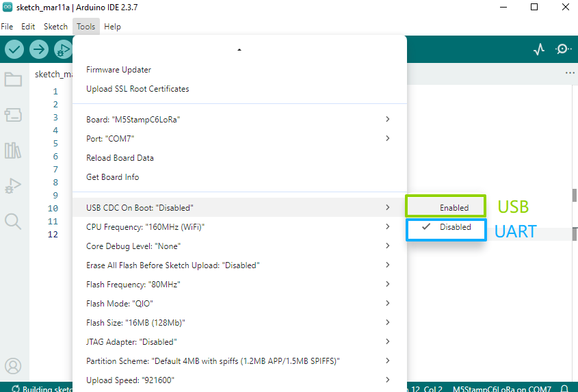The width and height of the screenshot is (578, 392).
Task: Click Firmware Updater menu entry
Action: pos(119,70)
